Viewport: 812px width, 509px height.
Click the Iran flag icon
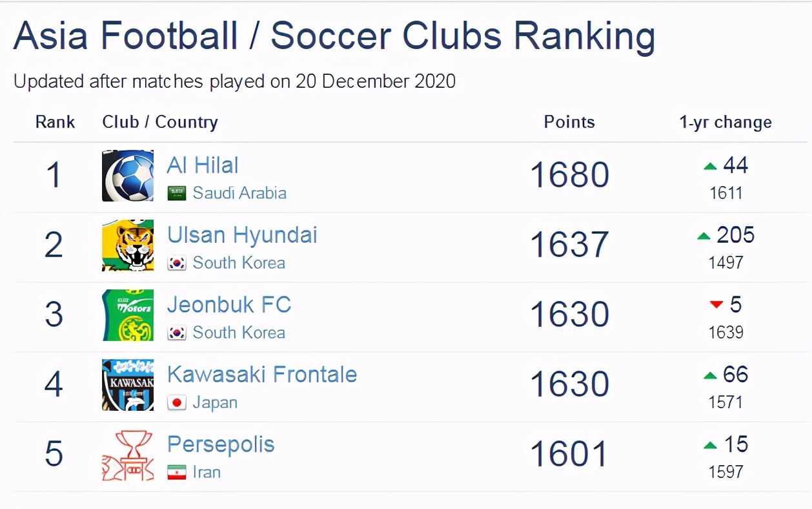[177, 472]
